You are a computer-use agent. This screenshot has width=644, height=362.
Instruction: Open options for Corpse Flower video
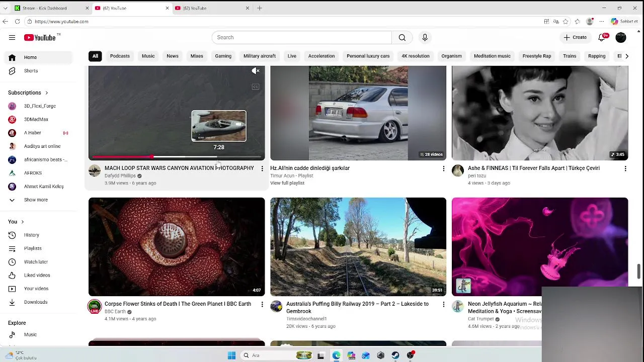pyautogui.click(x=262, y=304)
